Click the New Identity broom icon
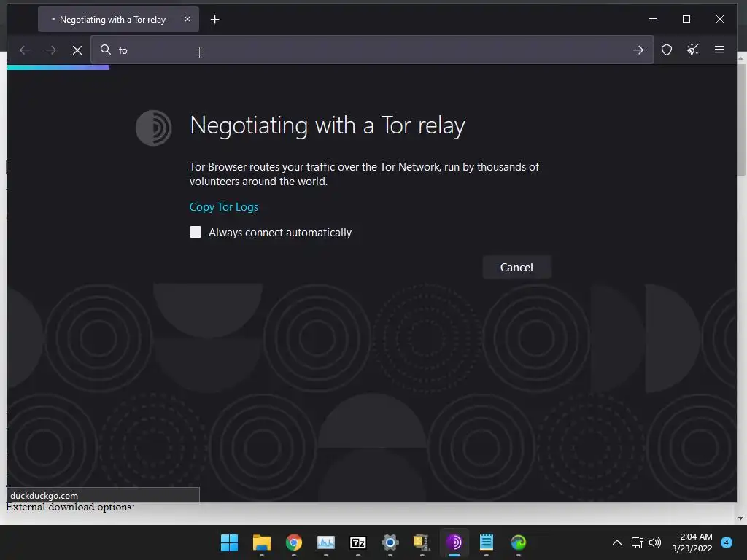The height and width of the screenshot is (560, 747). point(693,50)
